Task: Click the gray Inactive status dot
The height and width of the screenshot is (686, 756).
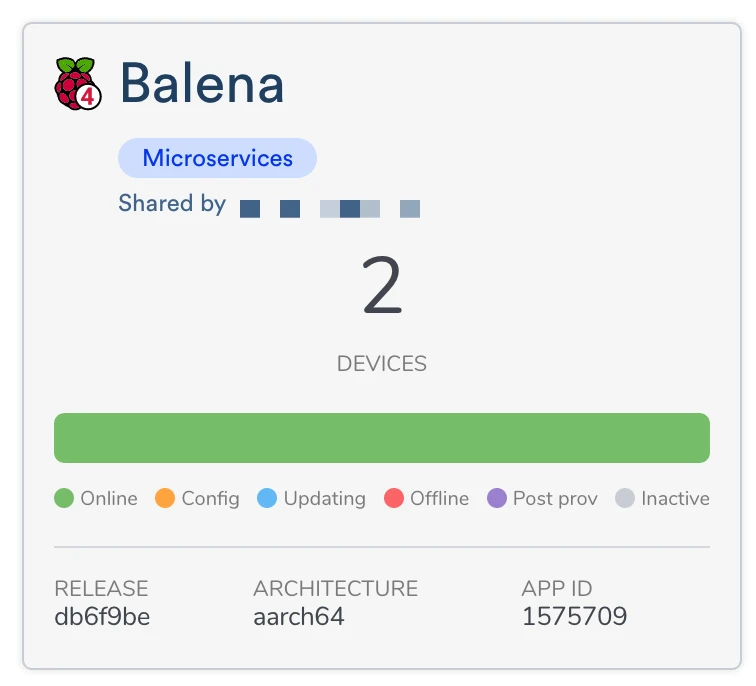Action: 625,498
